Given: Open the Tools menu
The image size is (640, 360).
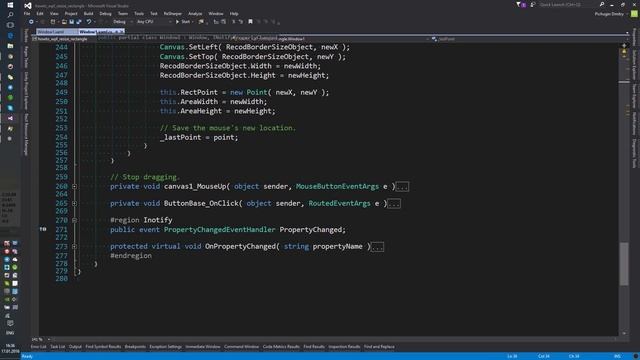Looking at the screenshot, I should tap(139, 13).
